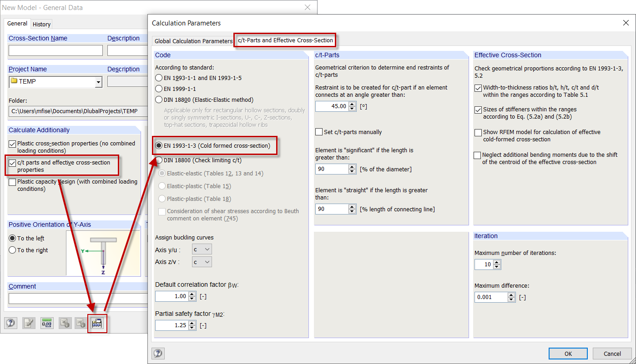636x364 pixels.
Task: Select EN 1993-1-1 and EN 1993-1-5 standard
Action: click(x=159, y=78)
